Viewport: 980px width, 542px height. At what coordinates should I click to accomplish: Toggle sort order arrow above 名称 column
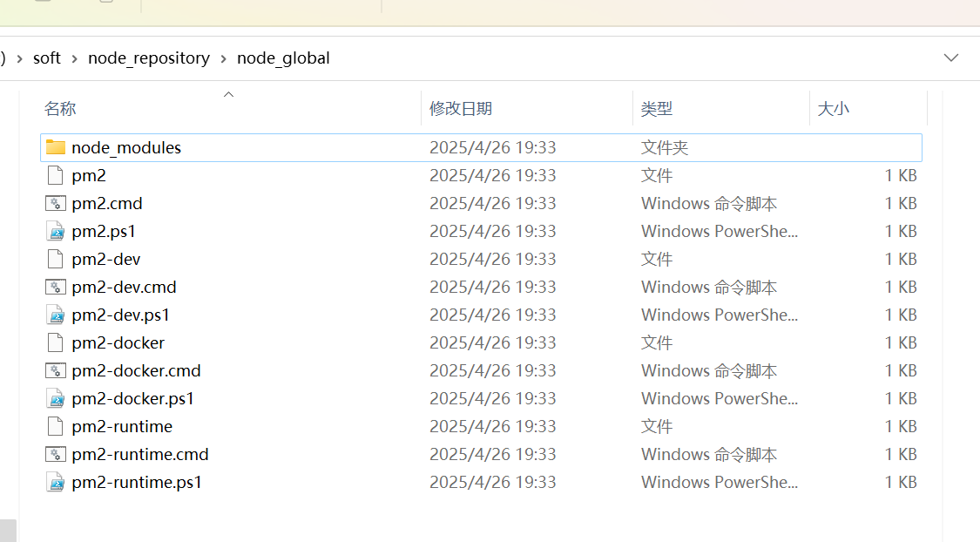coord(229,94)
